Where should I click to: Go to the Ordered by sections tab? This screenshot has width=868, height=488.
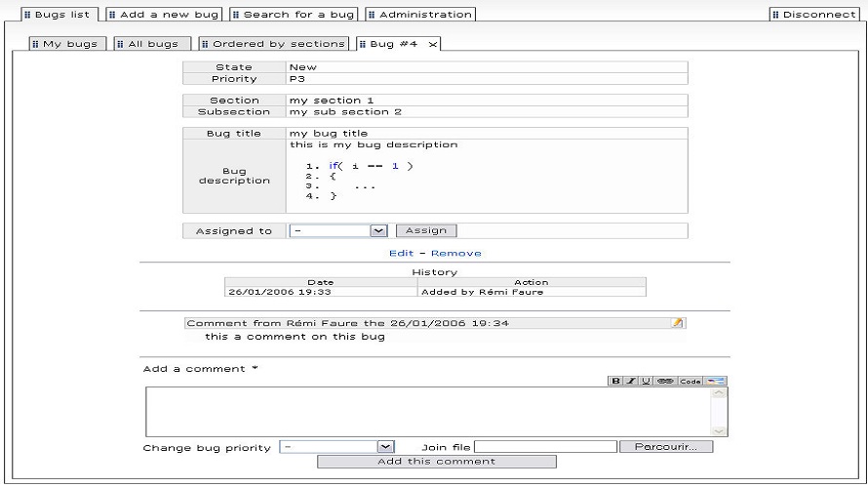pyautogui.click(x=274, y=44)
